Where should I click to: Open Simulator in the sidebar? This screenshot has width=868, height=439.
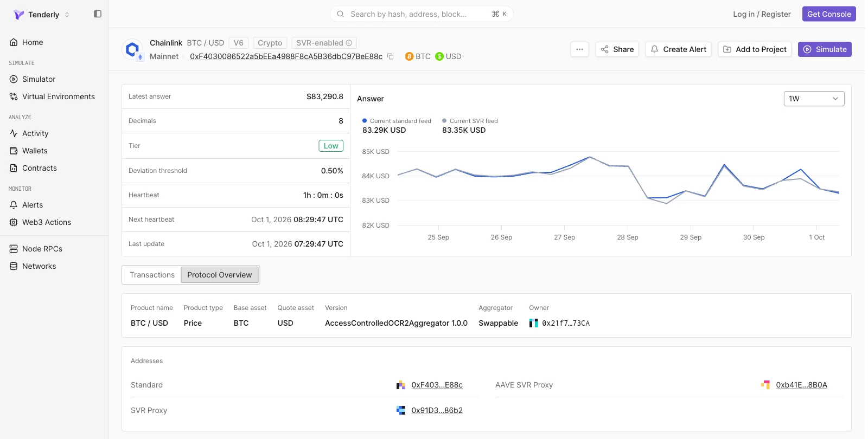pos(39,79)
